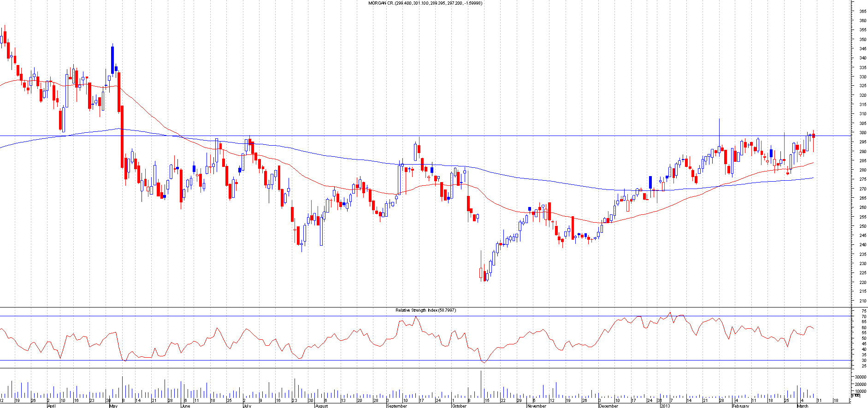Screen dimensions: 868x408
Task: Select the solid blue candlestick in late December
Action: 650,182
